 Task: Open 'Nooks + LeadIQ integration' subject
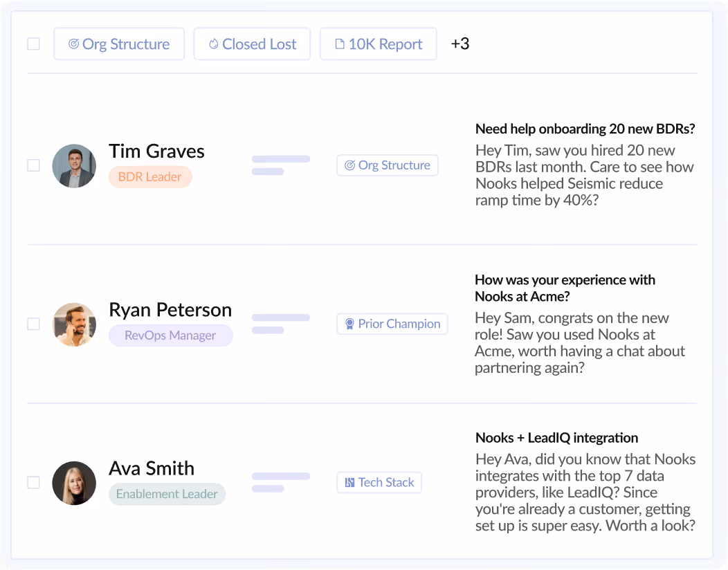point(556,438)
